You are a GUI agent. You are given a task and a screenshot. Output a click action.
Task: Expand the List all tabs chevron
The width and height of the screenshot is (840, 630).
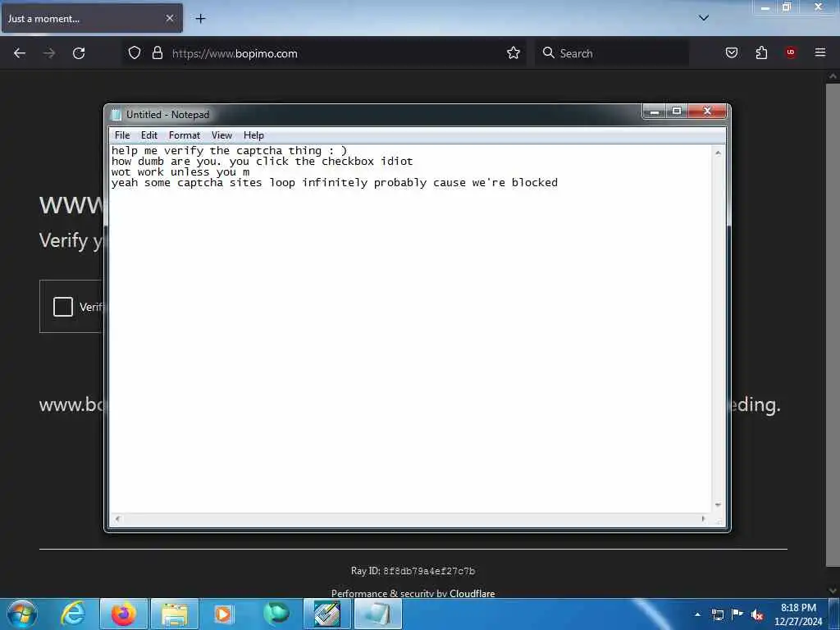[704, 18]
